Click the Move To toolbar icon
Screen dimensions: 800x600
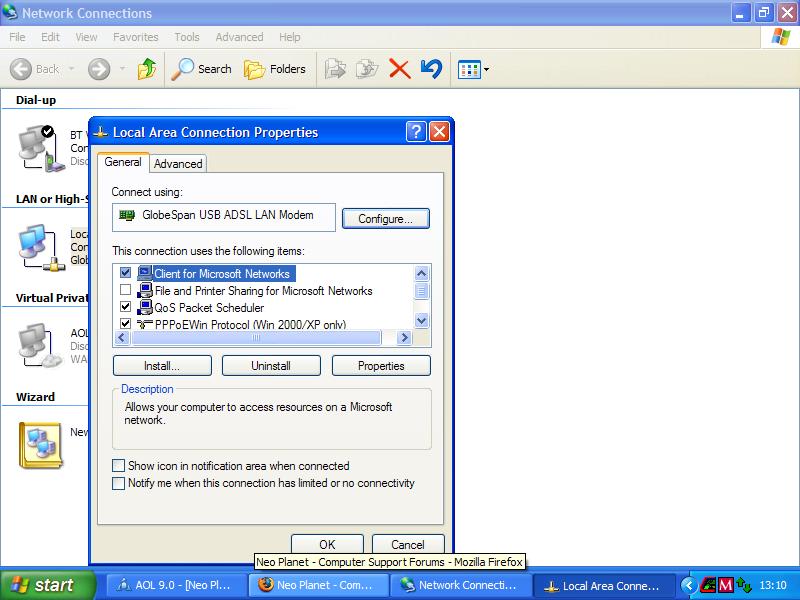coord(335,69)
